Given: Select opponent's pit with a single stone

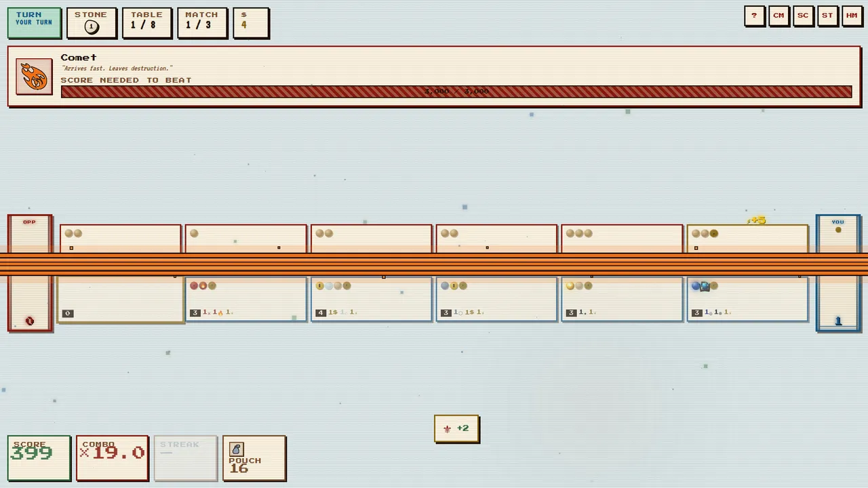Looking at the screenshot, I should coord(245,239).
